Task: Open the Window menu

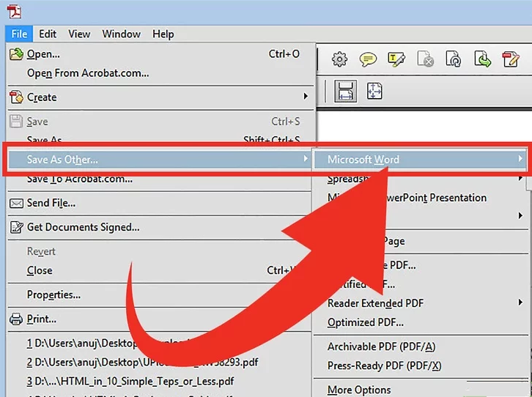Action: pos(121,34)
